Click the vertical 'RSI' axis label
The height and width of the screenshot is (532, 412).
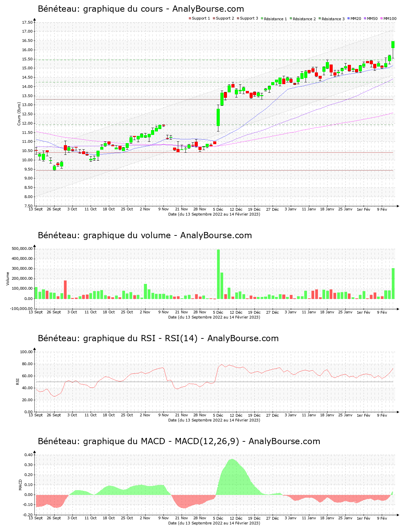tap(18, 382)
